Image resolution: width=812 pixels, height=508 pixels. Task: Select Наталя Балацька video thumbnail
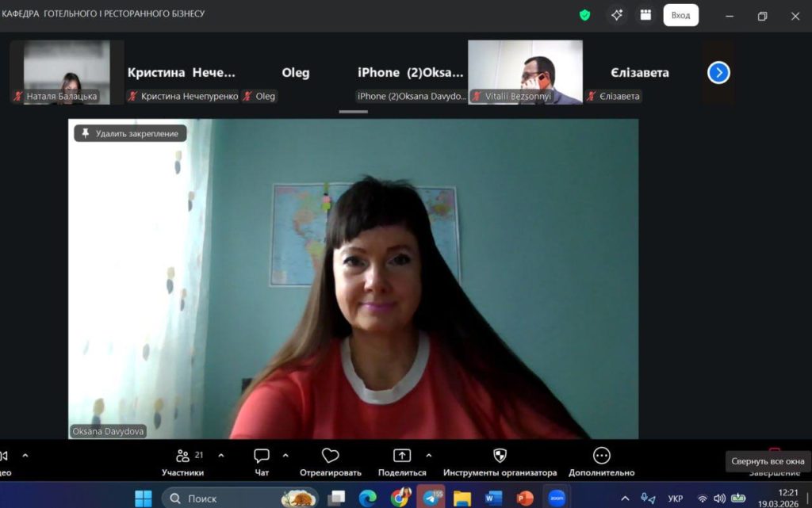tap(67, 72)
